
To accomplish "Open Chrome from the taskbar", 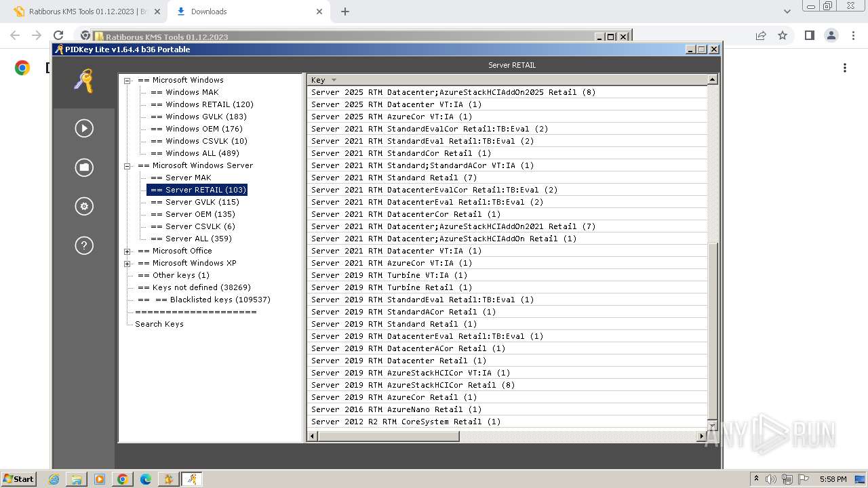I will pyautogui.click(x=122, y=479).
